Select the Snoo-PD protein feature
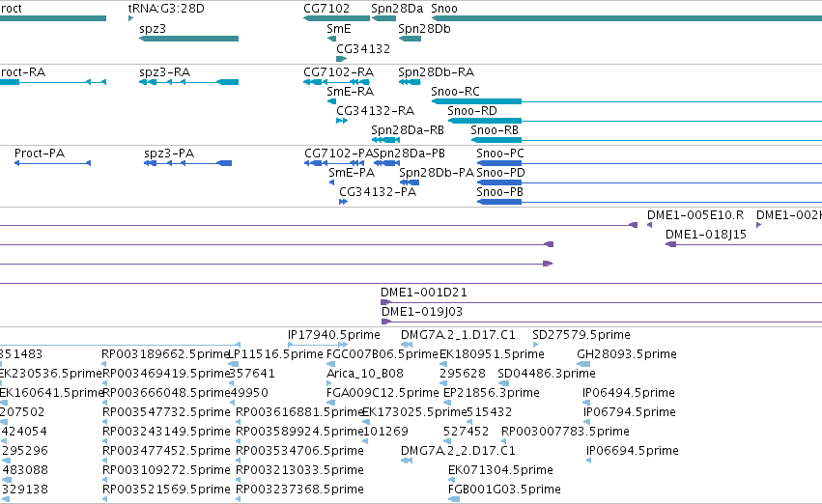822x504 pixels. click(x=649, y=182)
